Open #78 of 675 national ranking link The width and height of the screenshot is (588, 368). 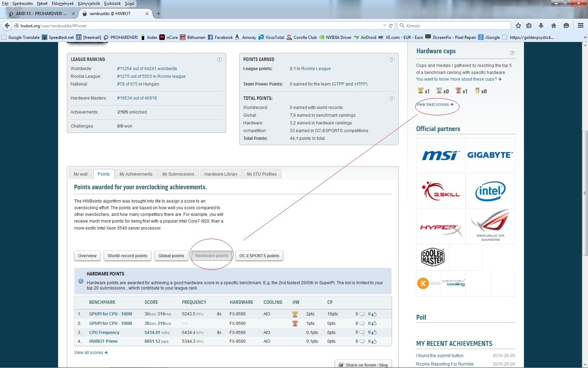click(x=127, y=84)
